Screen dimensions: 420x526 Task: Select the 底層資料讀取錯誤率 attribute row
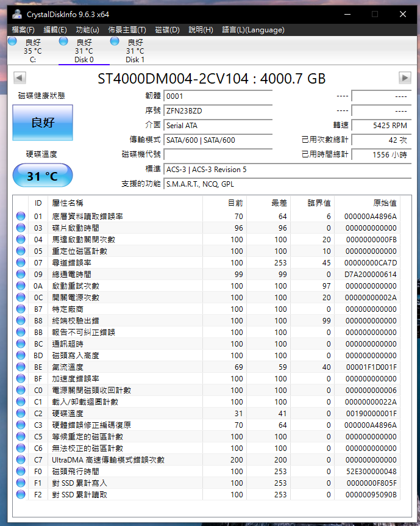[x=207, y=217]
